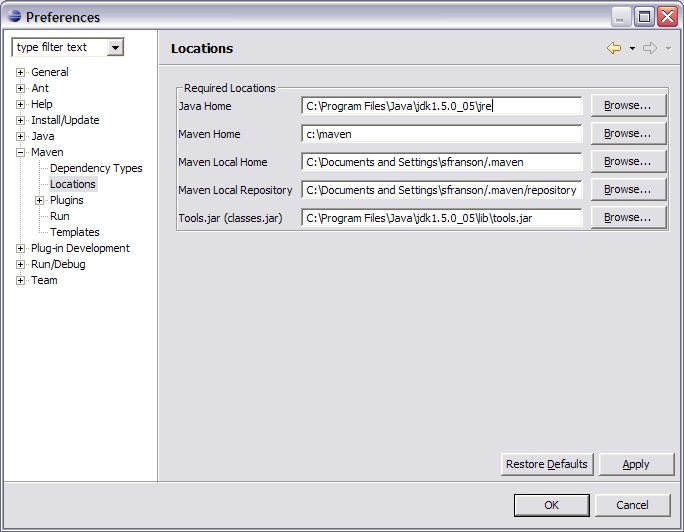Browse for Tools.jar file
This screenshot has height=532, width=684.
[x=628, y=217]
